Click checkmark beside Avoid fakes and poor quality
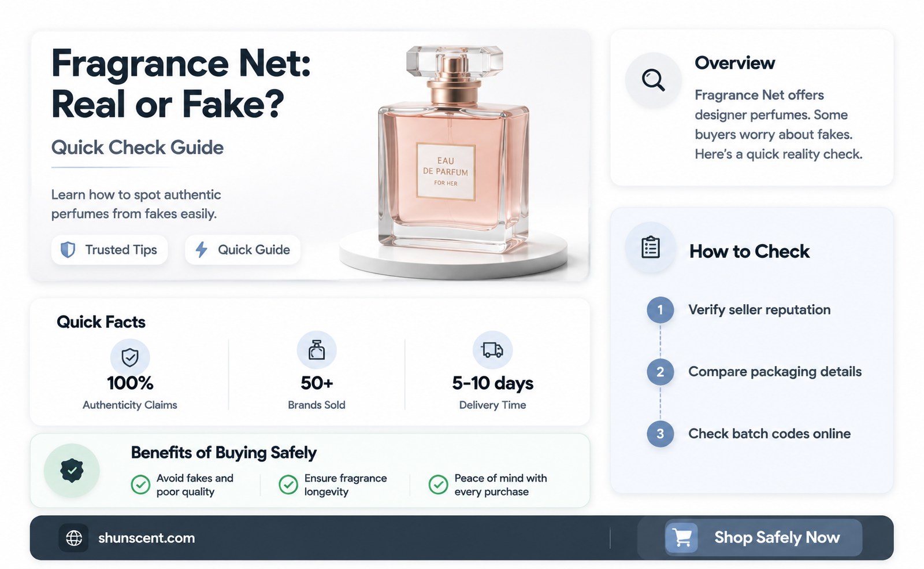 pos(140,485)
